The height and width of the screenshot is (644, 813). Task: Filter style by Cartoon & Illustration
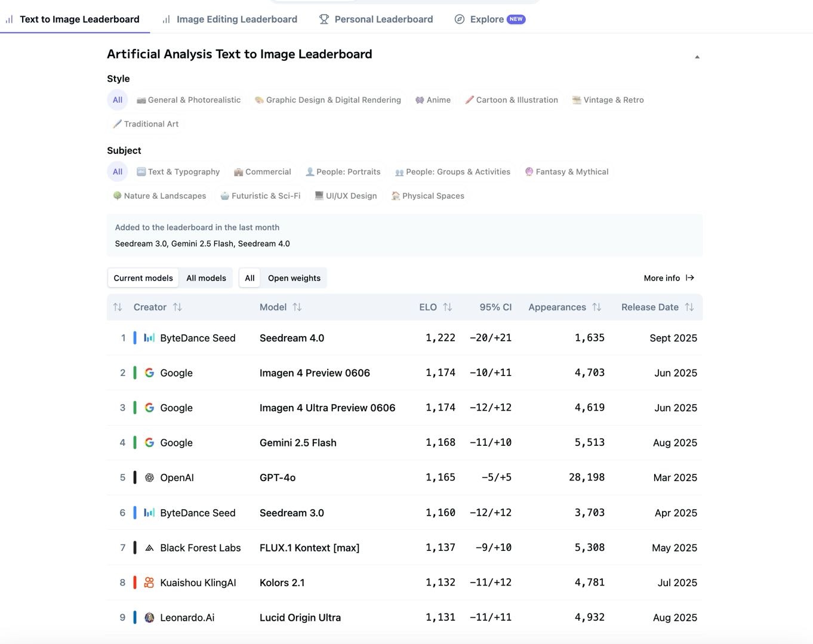click(x=512, y=100)
